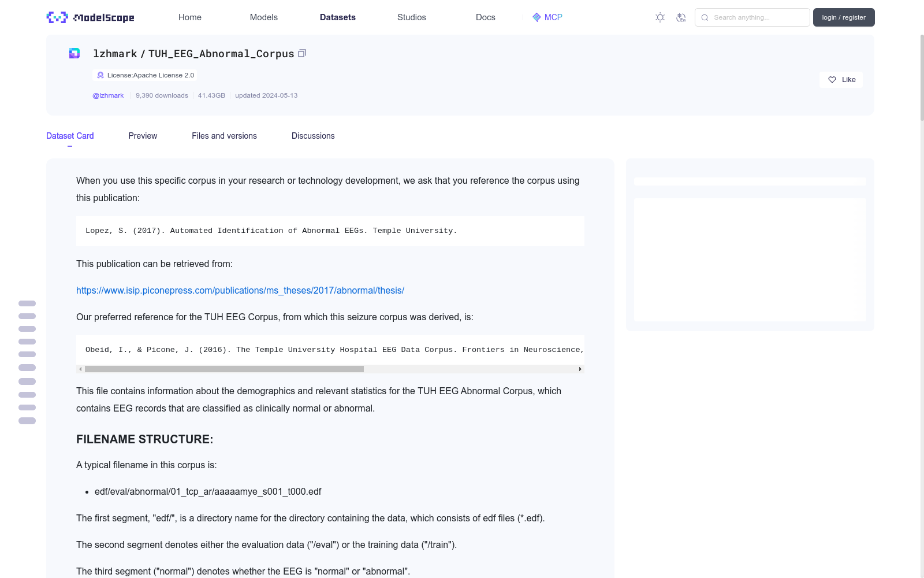Copy dataset name with the copy icon
Image resolution: width=924 pixels, height=578 pixels.
[x=302, y=53]
